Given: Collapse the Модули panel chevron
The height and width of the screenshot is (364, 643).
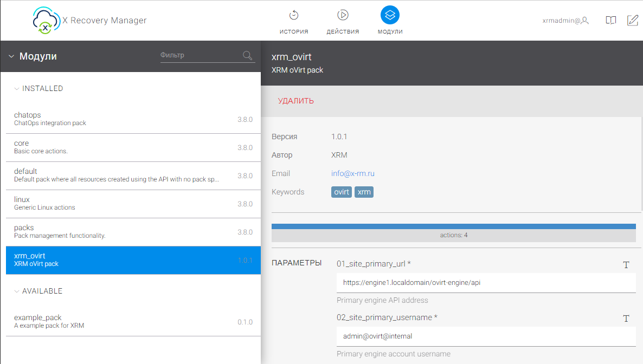Looking at the screenshot, I should click(x=11, y=56).
